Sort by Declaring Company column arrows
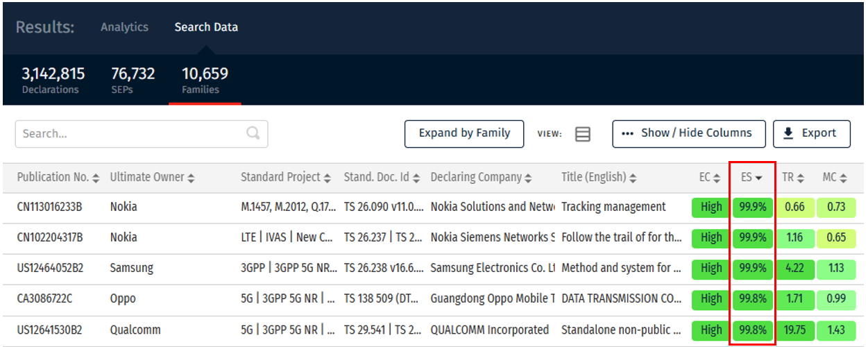The image size is (868, 347). coord(528,178)
